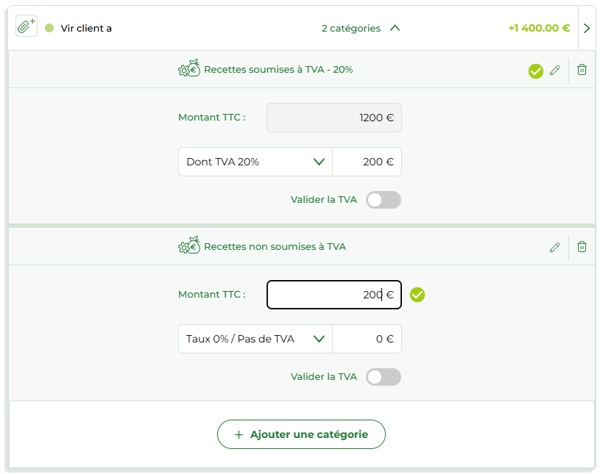This screenshot has width=600, height=474.
Task: Open transaction details with right chevron
Action: [x=587, y=28]
